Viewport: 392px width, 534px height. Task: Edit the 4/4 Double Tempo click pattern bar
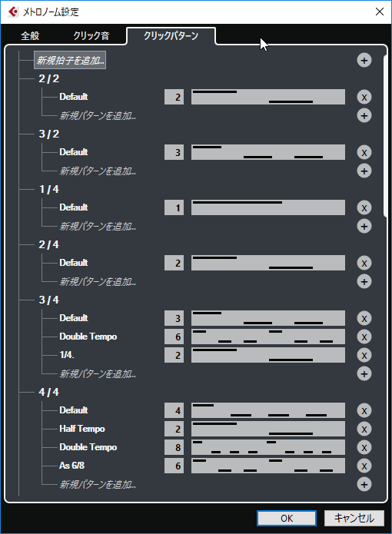[268, 447]
